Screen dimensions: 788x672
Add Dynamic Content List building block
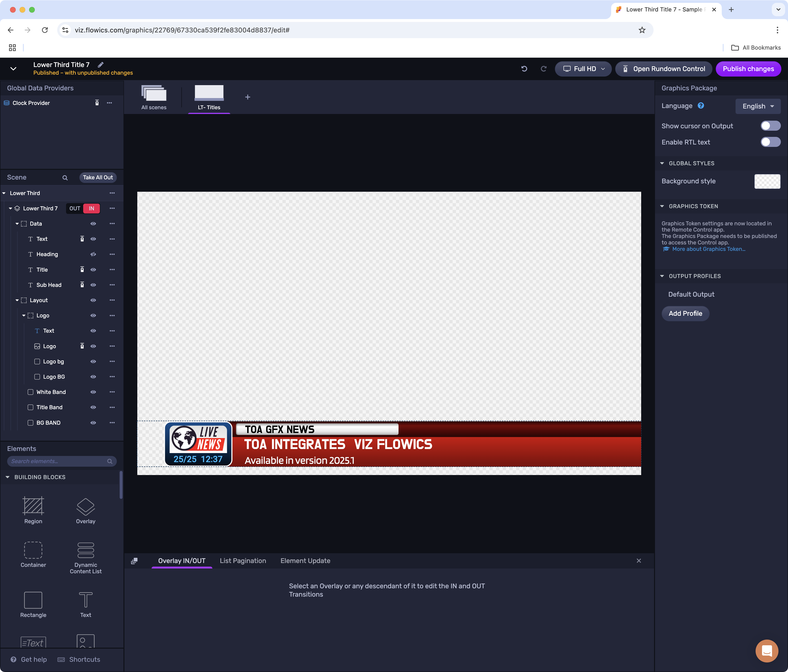[x=86, y=558]
